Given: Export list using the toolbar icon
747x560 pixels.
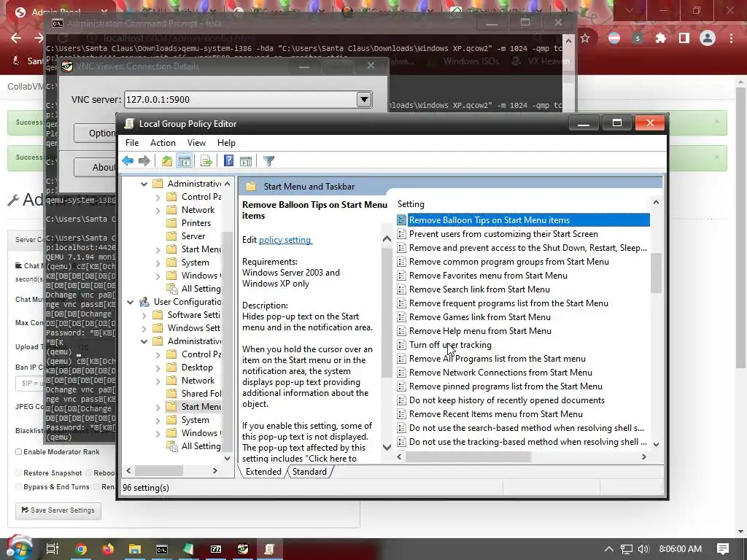Looking at the screenshot, I should (x=206, y=161).
